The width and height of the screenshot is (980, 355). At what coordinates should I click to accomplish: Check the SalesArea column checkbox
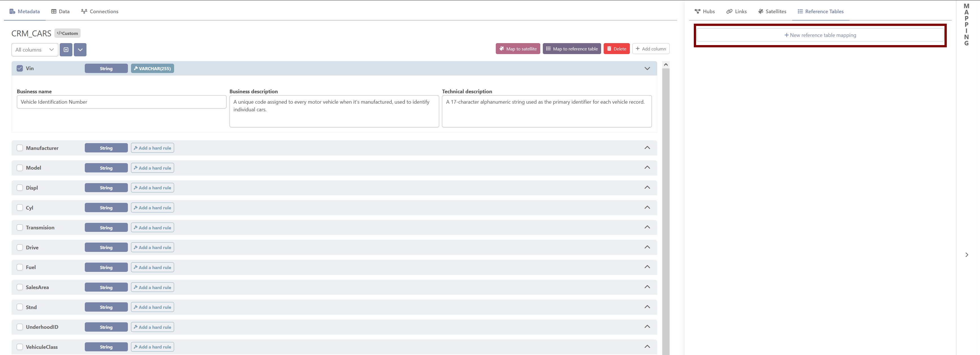pos(20,287)
